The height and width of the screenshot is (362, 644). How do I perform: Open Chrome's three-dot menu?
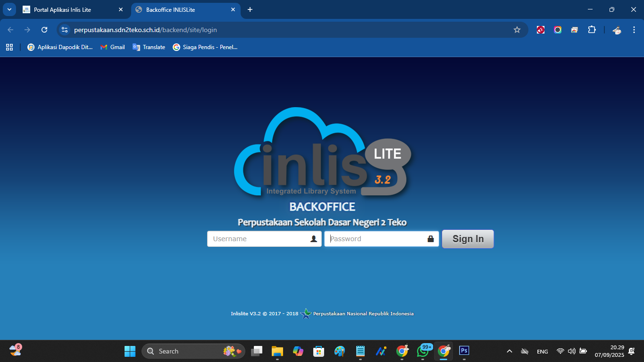click(634, 29)
